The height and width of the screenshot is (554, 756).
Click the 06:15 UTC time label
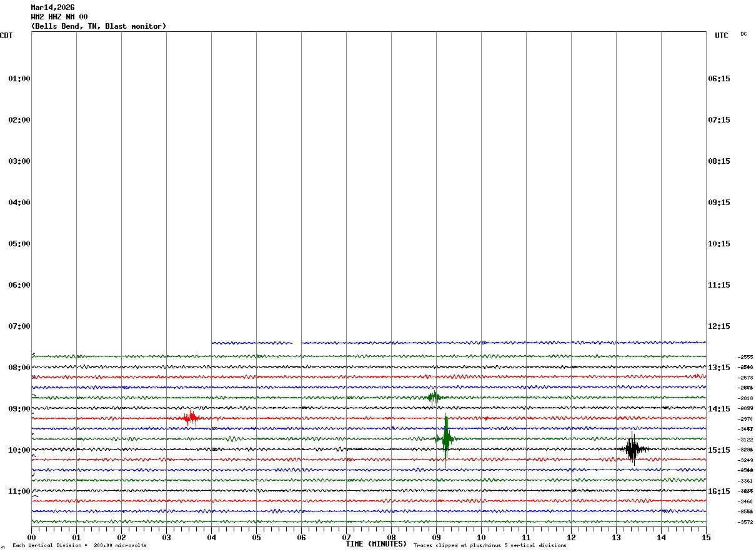click(x=719, y=79)
